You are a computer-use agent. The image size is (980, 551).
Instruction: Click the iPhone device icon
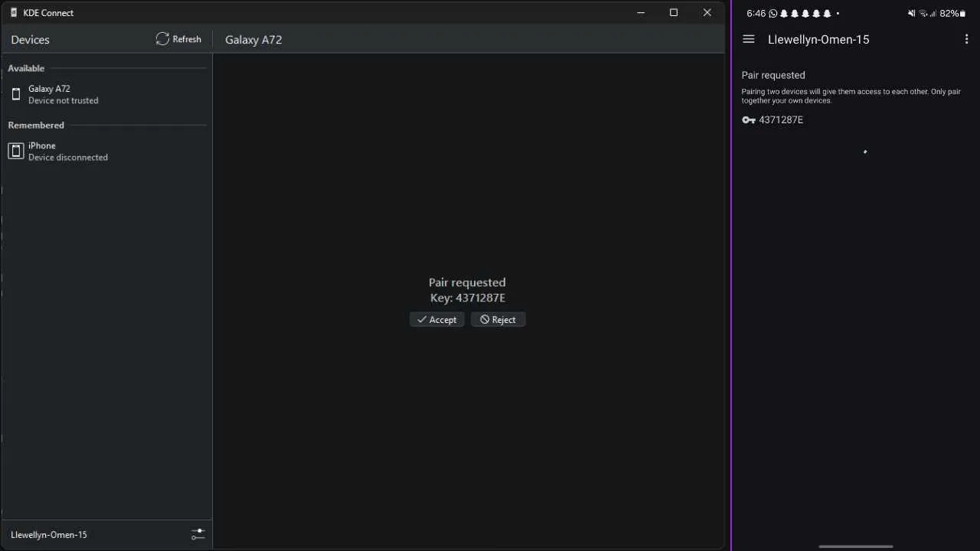(16, 152)
